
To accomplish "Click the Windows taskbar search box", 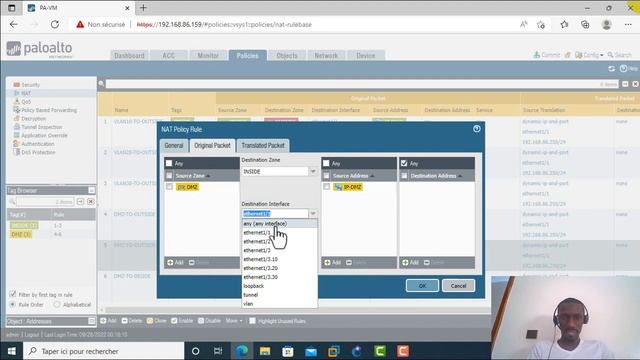I will point(104,351).
